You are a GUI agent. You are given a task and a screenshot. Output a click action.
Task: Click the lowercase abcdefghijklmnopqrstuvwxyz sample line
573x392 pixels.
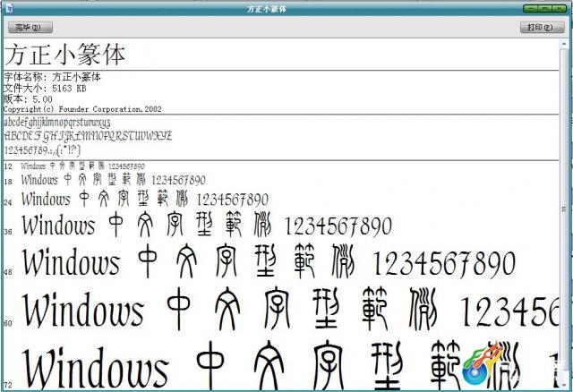pos(57,123)
